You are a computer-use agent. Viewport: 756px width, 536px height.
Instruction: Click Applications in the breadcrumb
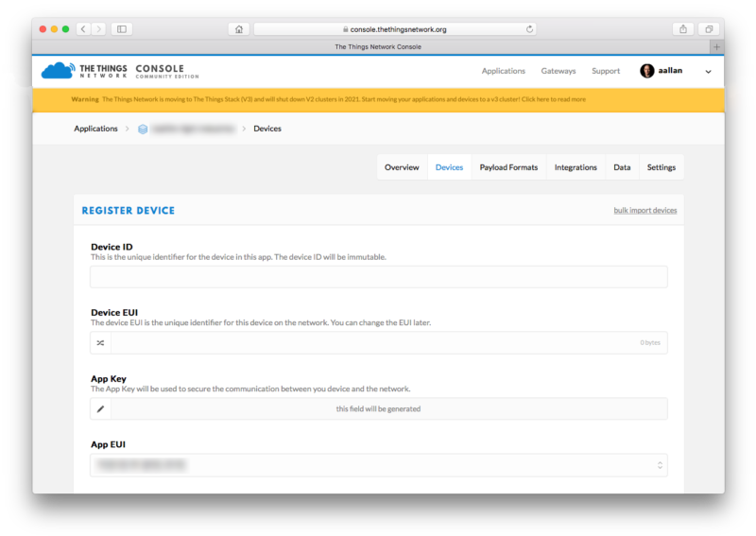[x=95, y=129]
